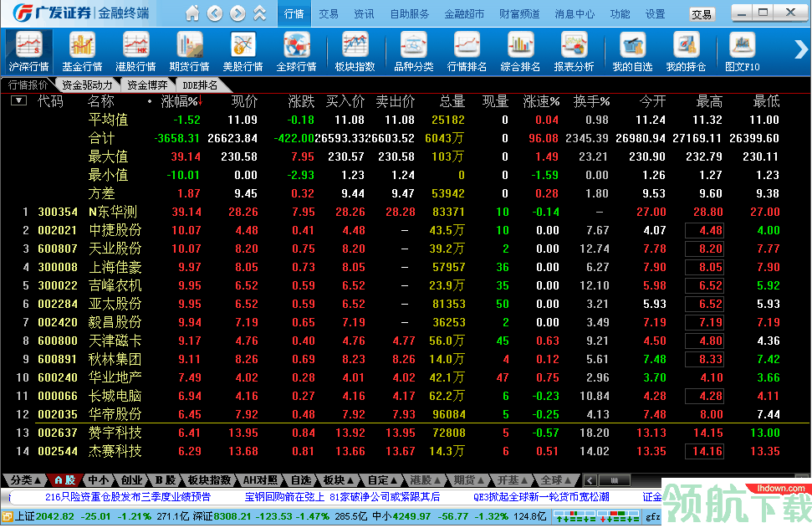This screenshot has height=528, width=812.
Task: Click the double up-arrow collapse icon
Action: coord(260,13)
